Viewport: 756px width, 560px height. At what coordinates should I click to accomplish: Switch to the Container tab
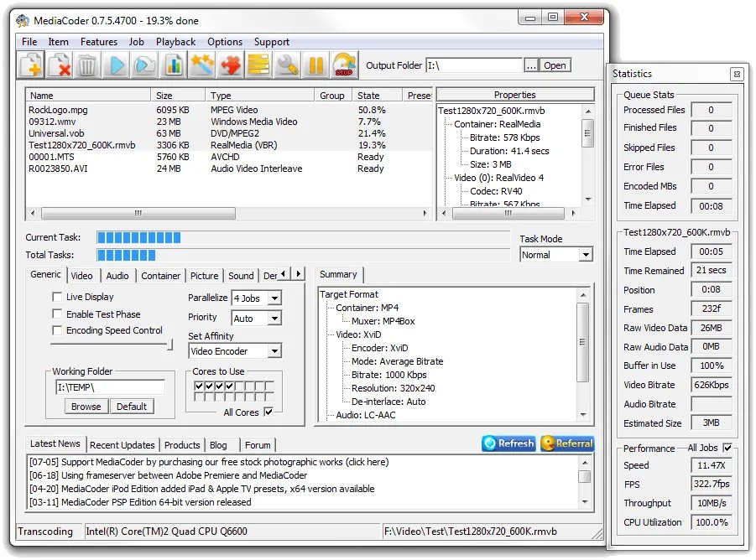click(160, 275)
